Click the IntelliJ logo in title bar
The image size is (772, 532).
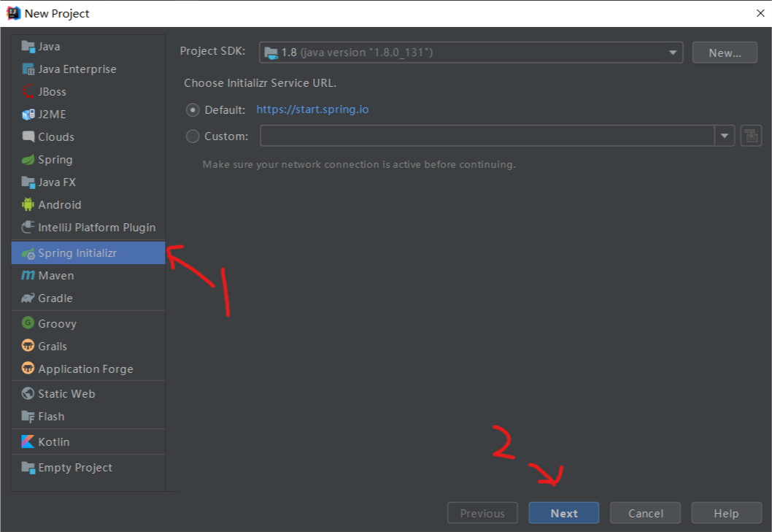point(13,13)
